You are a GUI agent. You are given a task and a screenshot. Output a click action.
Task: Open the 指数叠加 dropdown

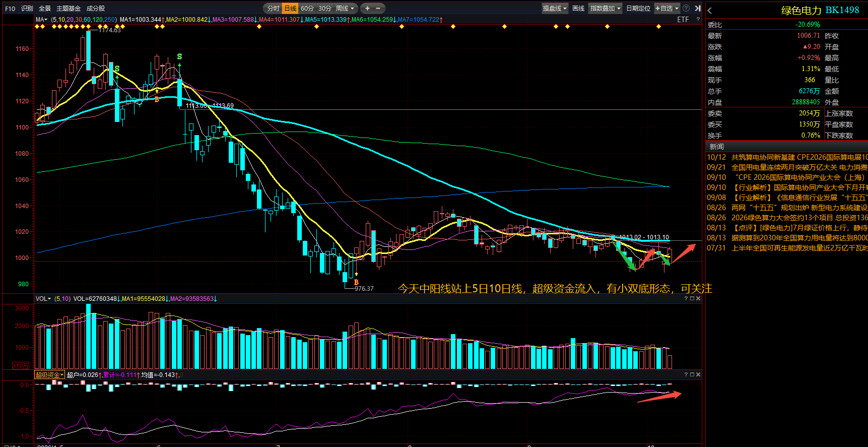click(605, 9)
